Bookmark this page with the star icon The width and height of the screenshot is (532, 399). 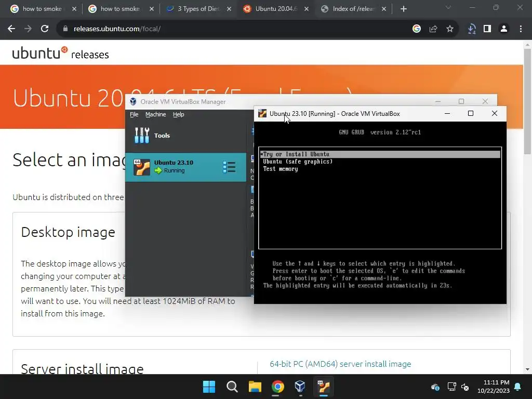coord(450,29)
